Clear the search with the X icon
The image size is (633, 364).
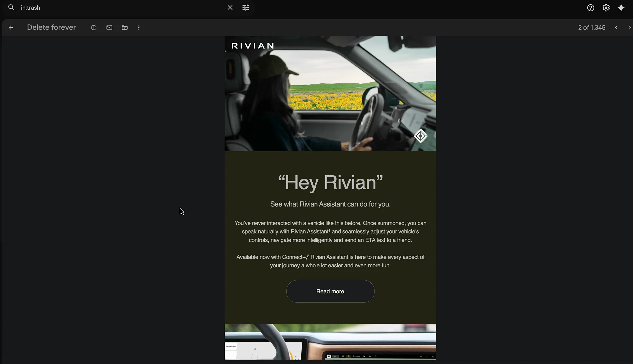point(230,7)
